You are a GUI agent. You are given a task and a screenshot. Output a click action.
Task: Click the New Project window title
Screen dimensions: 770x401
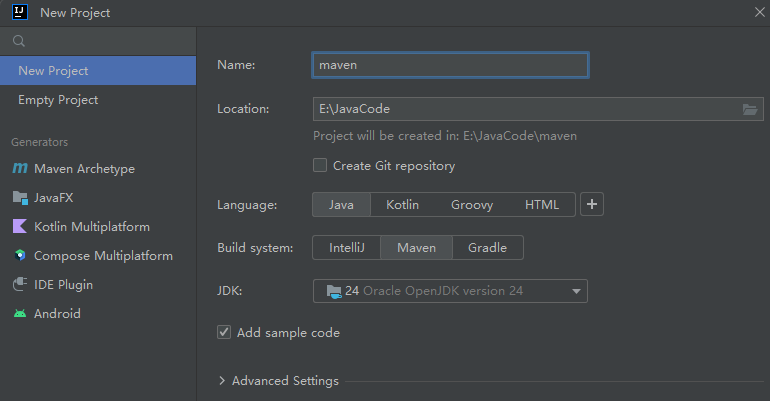[x=75, y=13]
